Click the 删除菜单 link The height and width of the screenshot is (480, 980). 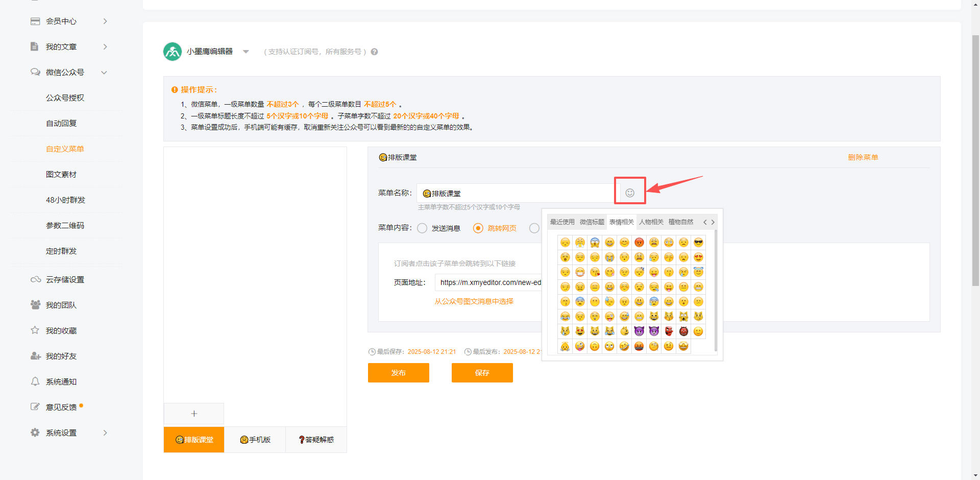tap(863, 157)
